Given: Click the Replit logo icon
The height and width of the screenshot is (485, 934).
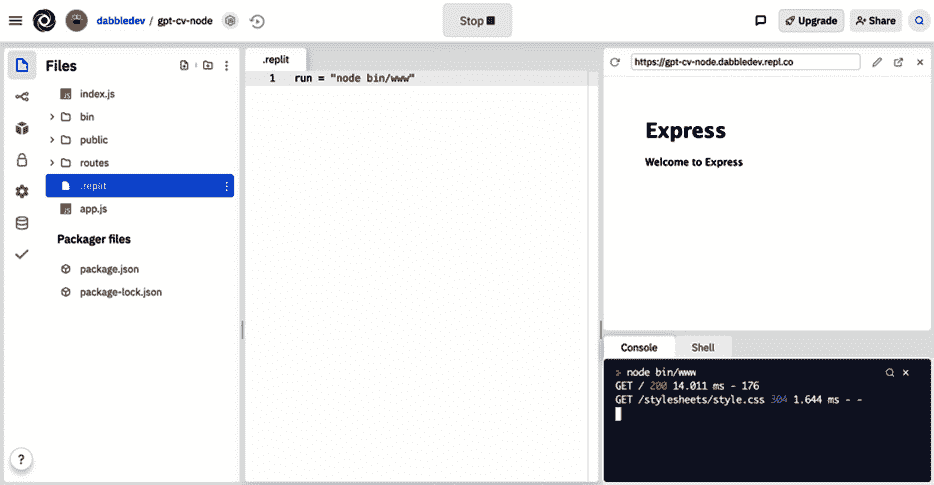Looking at the screenshot, I should pyautogui.click(x=44, y=21).
